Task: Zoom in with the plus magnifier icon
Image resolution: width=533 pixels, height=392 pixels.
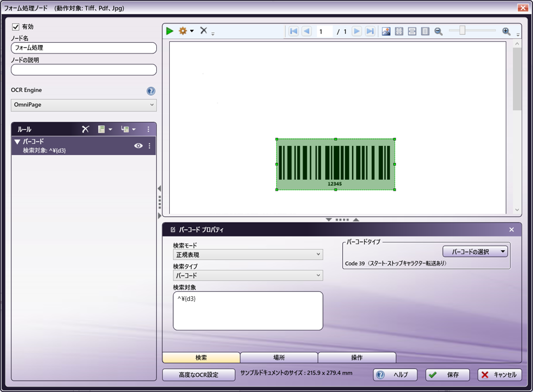Action: 506,31
